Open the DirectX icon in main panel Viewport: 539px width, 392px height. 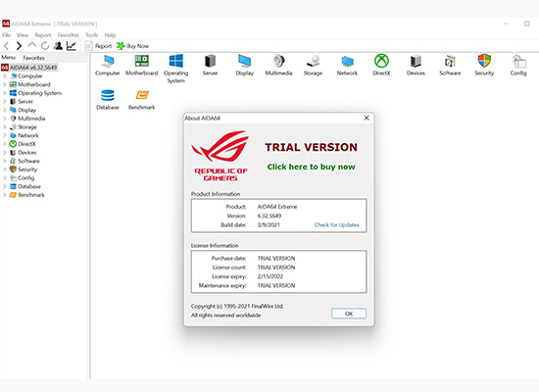[x=381, y=65]
